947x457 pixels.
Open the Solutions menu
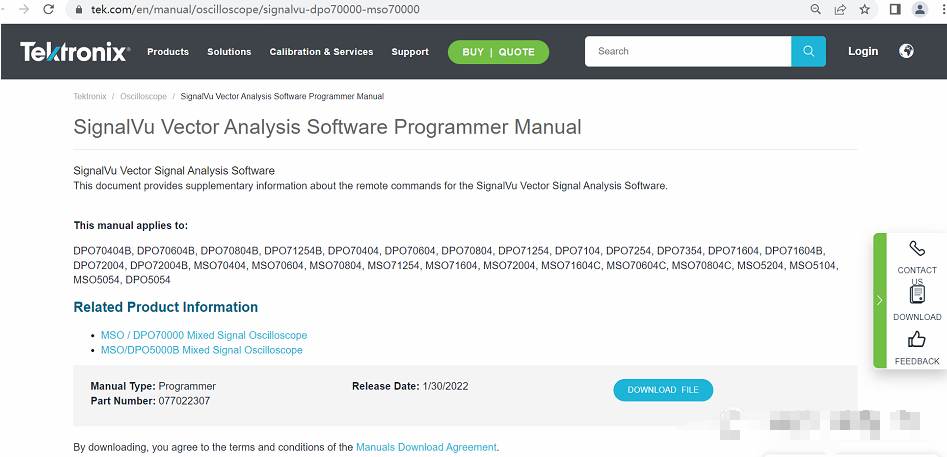click(229, 52)
